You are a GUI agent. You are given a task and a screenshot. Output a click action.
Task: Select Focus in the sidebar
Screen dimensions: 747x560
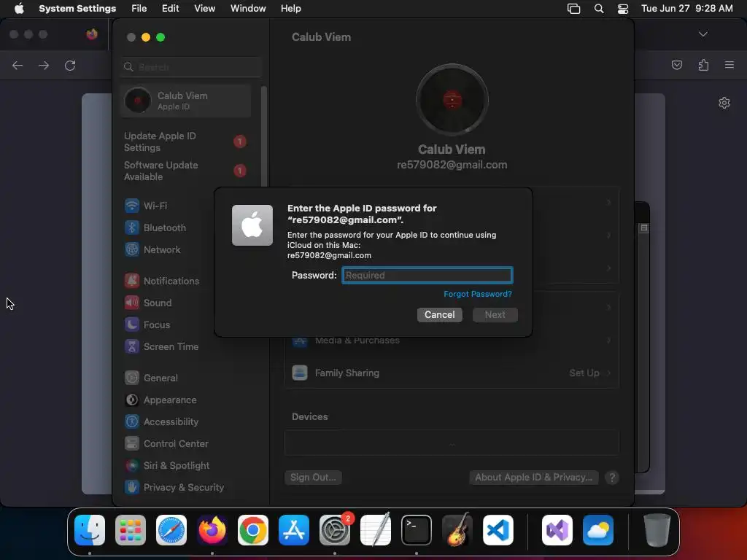tap(147, 324)
